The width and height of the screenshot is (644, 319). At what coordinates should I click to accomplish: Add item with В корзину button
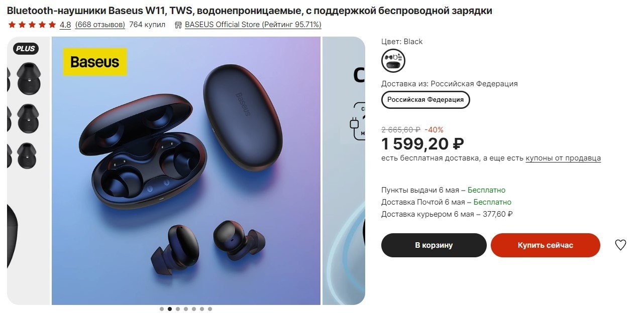click(434, 245)
